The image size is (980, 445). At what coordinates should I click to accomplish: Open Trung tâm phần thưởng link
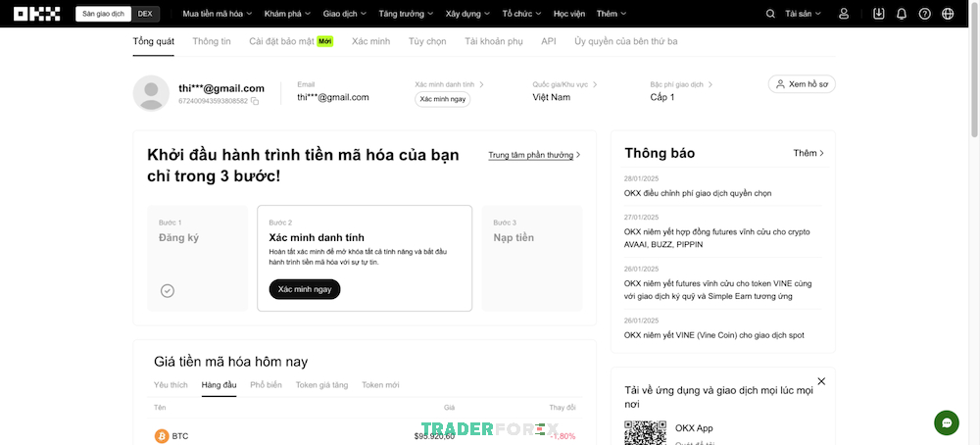point(534,155)
